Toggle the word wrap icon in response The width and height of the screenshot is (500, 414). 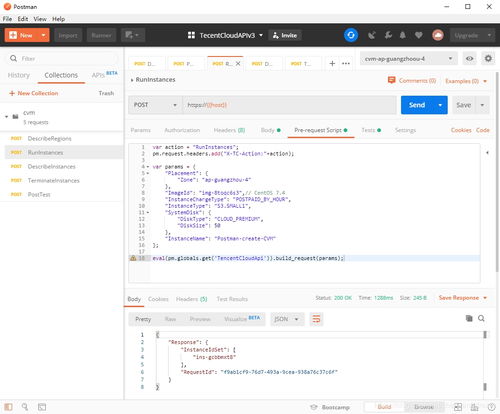tap(316, 319)
